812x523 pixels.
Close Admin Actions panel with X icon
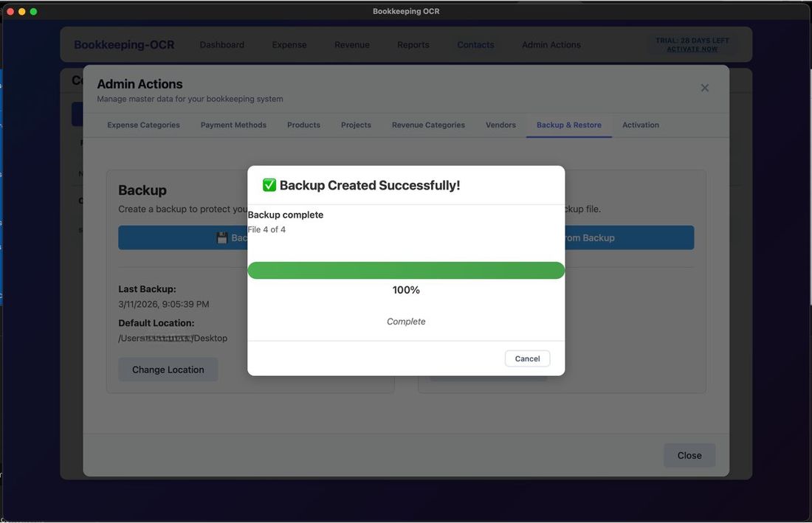[704, 88]
